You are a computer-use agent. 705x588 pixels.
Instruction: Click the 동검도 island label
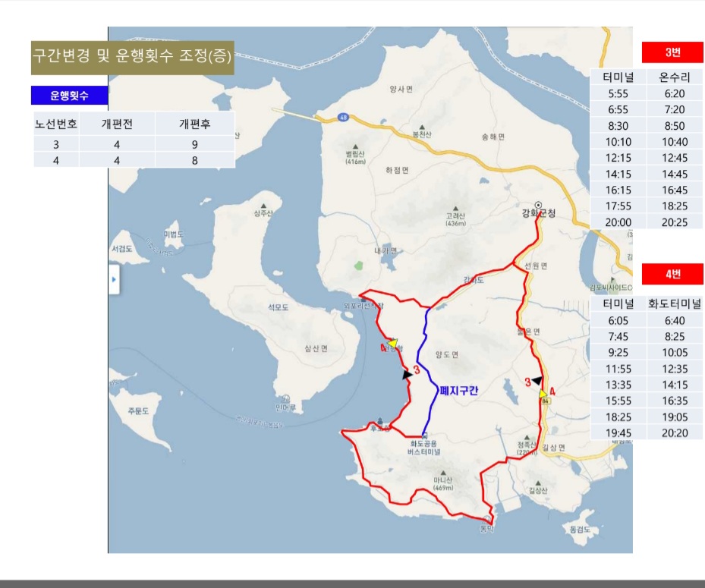(580, 530)
